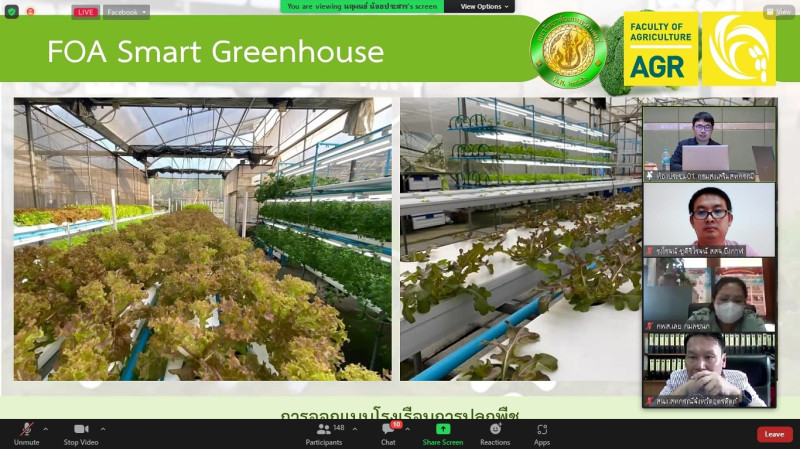This screenshot has width=800, height=449.
Task: Expand video settings arrow next to Stop Video
Action: [103, 429]
